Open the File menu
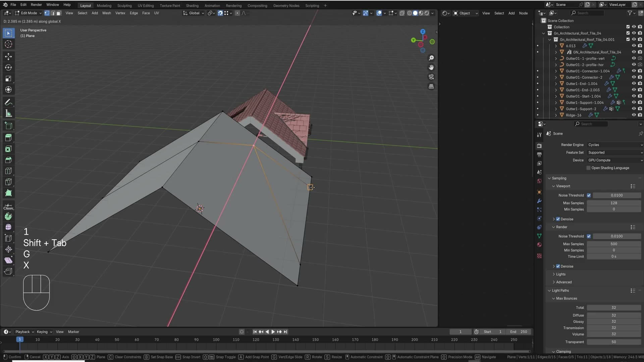This screenshot has width=644, height=362. pos(13,5)
